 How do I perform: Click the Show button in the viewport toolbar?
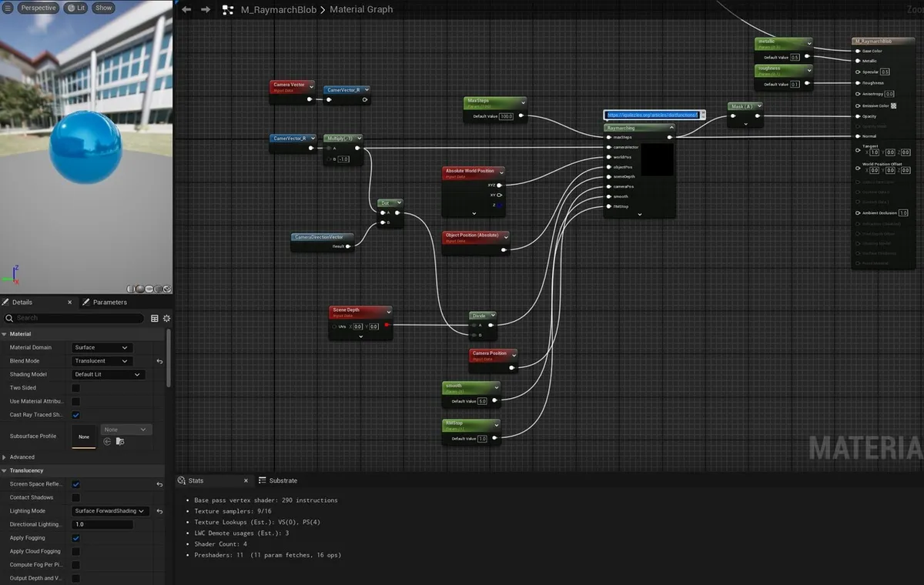pos(103,7)
